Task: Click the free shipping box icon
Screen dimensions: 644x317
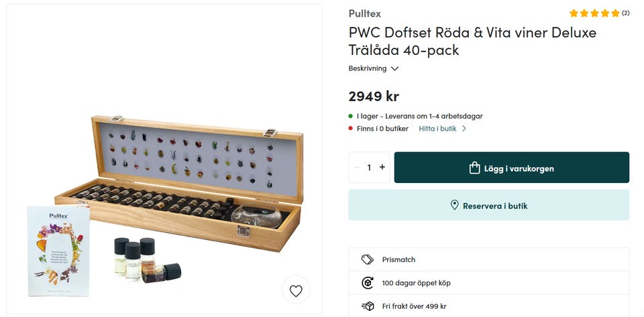Action: tap(367, 306)
